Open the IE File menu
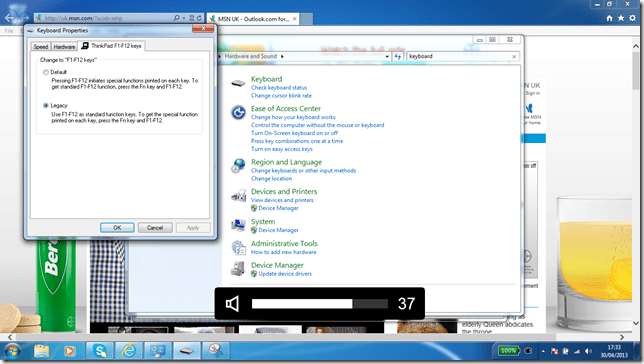 [x=9, y=31]
